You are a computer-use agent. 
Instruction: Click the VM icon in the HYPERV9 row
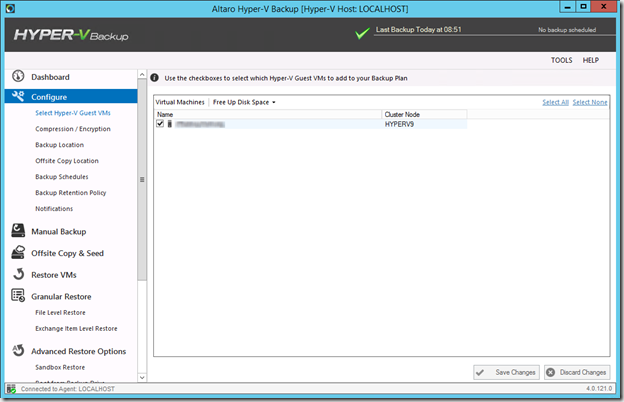(170, 124)
